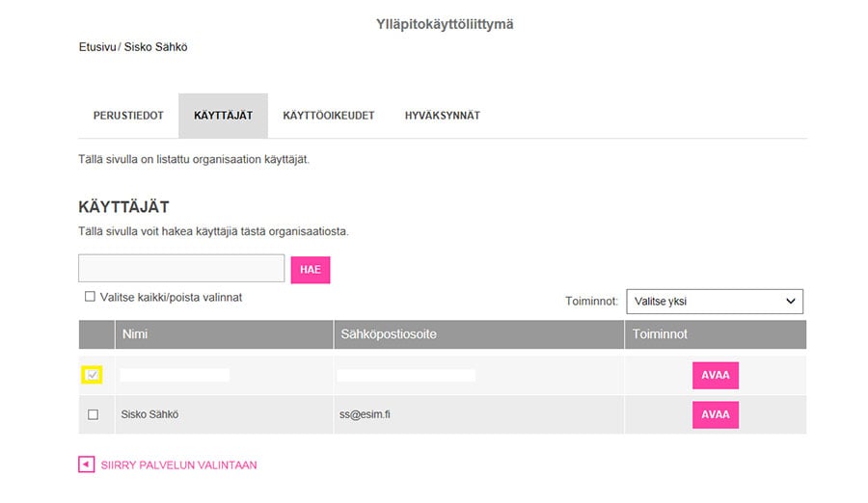The image size is (868, 503).
Task: Open the Valitse yksi actions dropdown
Action: click(715, 302)
